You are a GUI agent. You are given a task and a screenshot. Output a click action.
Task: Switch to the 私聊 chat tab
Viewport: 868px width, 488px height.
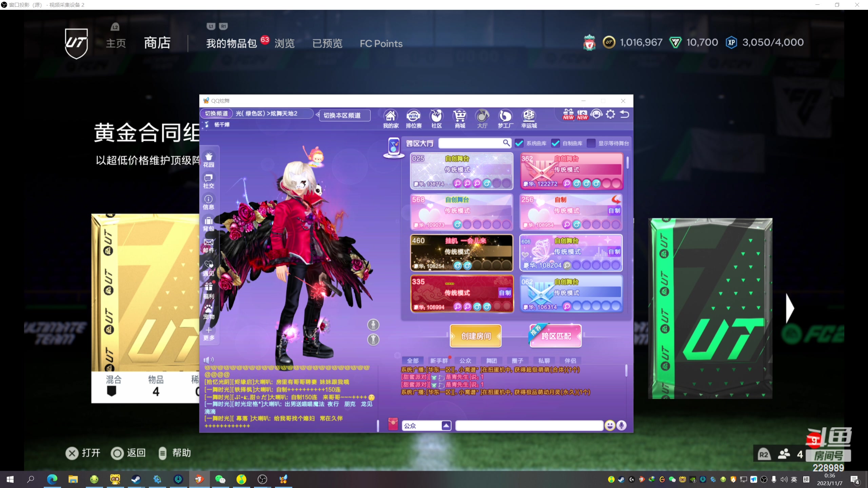pos(544,361)
